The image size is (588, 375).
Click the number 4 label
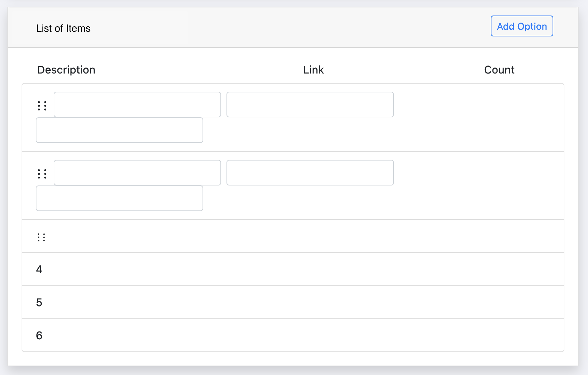(x=39, y=269)
